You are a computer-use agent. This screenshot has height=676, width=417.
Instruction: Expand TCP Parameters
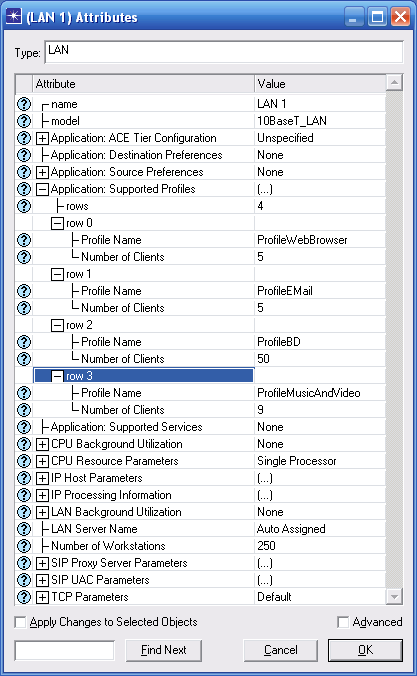click(x=42, y=598)
